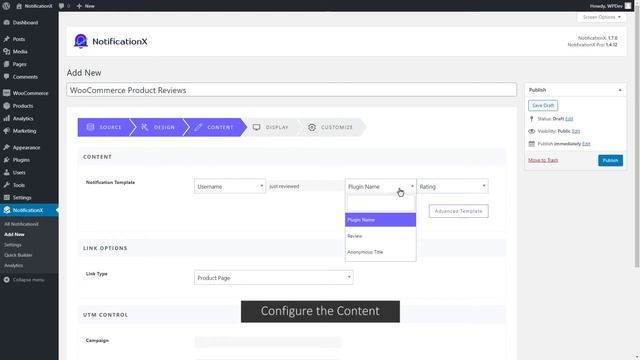Open NotificationX Settings submenu item
This screenshot has height=360, width=640.
tap(13, 245)
